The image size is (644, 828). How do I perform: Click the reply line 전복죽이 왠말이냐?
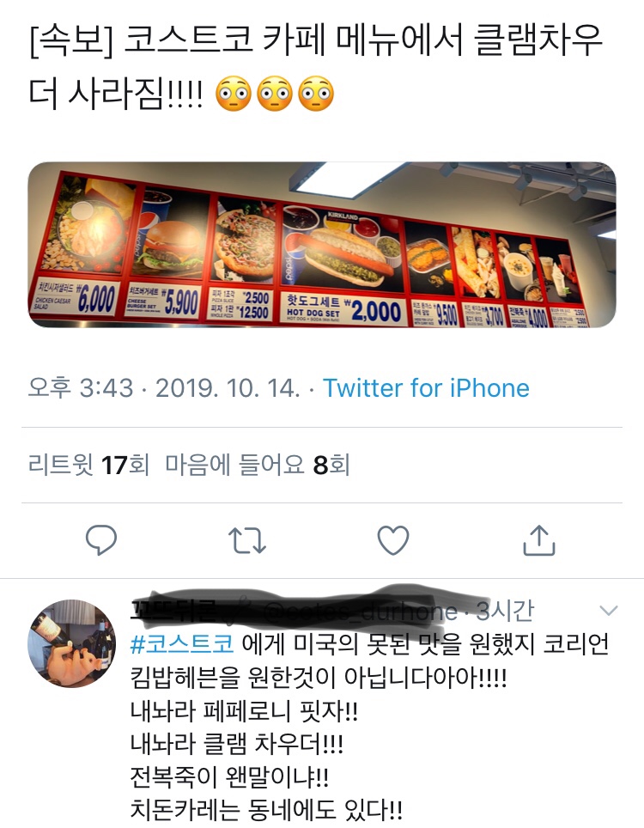click(x=229, y=776)
